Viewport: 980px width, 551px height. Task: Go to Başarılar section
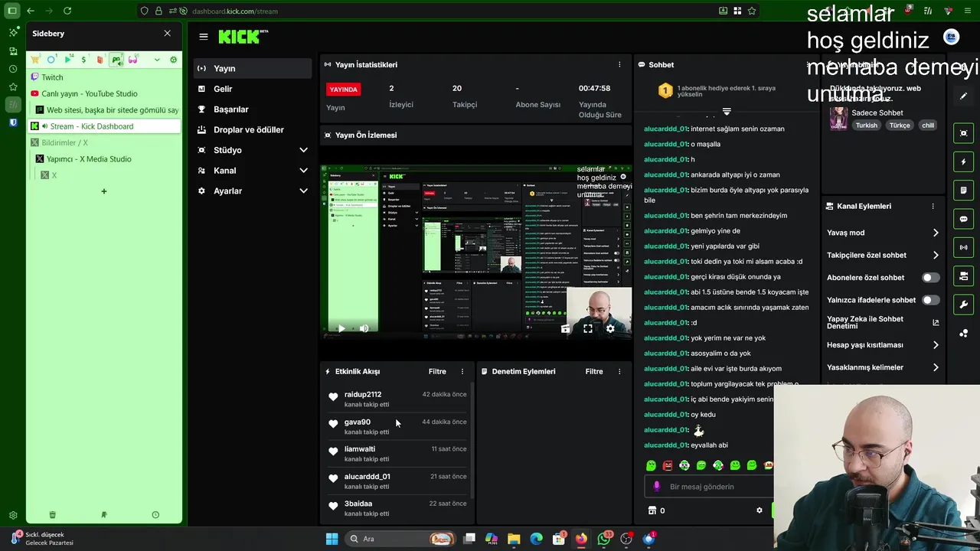[252, 109]
